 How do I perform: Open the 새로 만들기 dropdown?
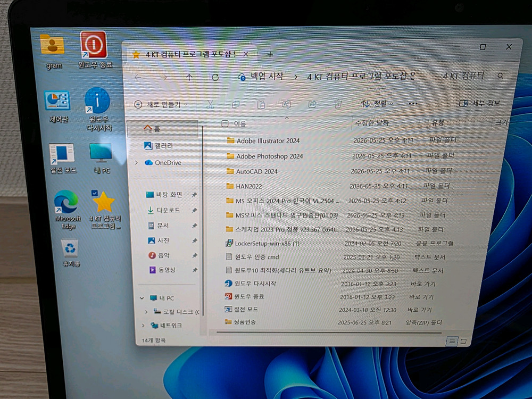[x=161, y=104]
